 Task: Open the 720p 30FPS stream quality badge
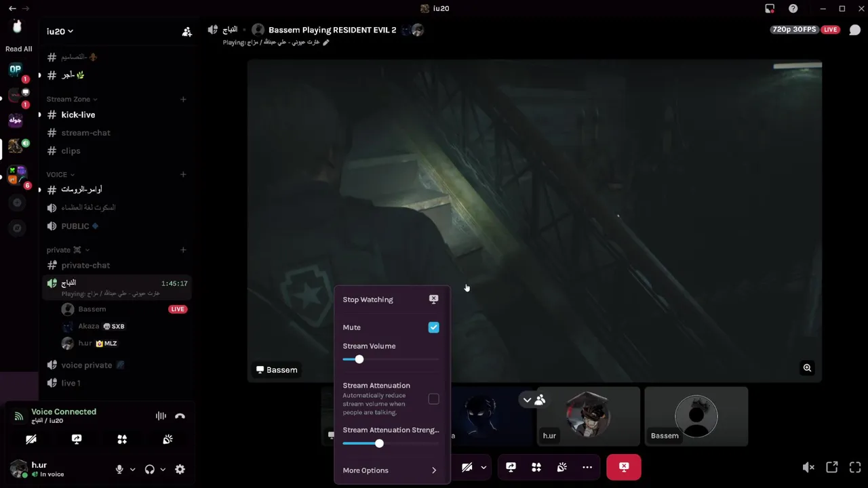click(x=793, y=30)
